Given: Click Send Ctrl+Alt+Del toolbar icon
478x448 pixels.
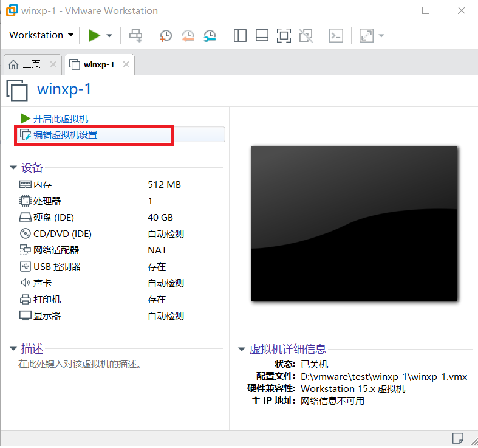Looking at the screenshot, I should (135, 35).
